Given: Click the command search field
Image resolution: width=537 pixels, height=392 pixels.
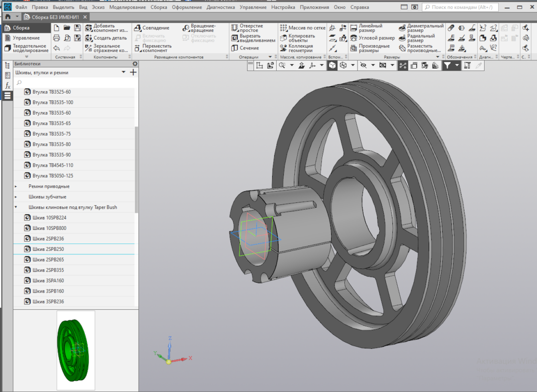Looking at the screenshot, I should 463,7.
